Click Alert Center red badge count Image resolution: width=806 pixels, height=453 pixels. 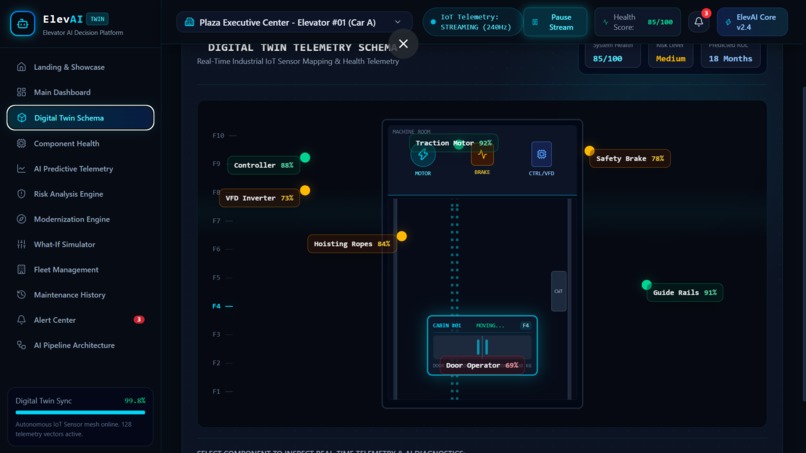tap(139, 320)
